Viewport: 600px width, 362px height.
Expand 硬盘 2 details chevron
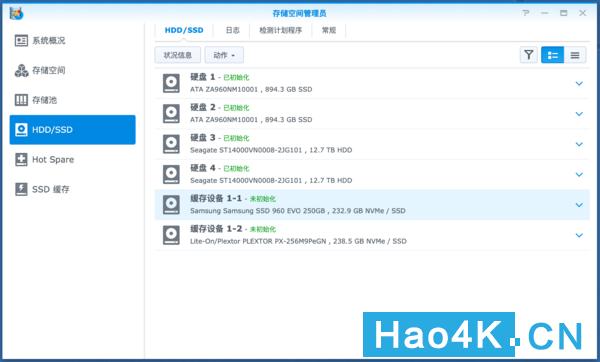click(x=579, y=114)
